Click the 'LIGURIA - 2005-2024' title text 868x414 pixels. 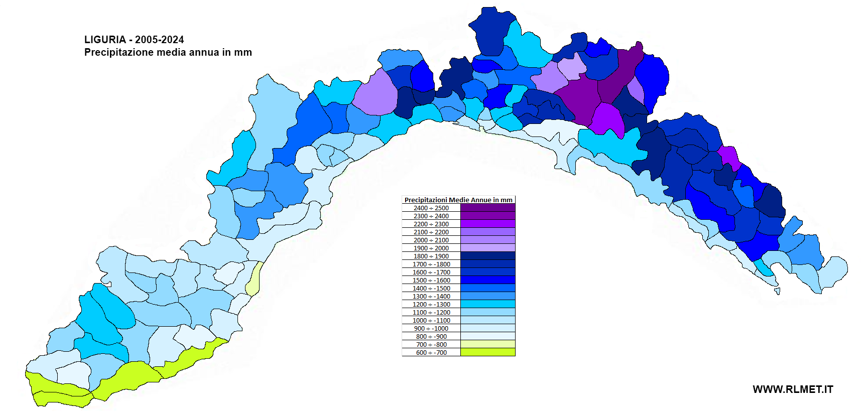pos(134,40)
